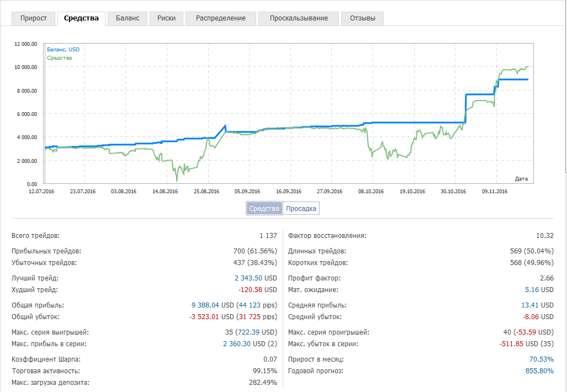Click the 12.07.2016 date axis label

pos(41,191)
